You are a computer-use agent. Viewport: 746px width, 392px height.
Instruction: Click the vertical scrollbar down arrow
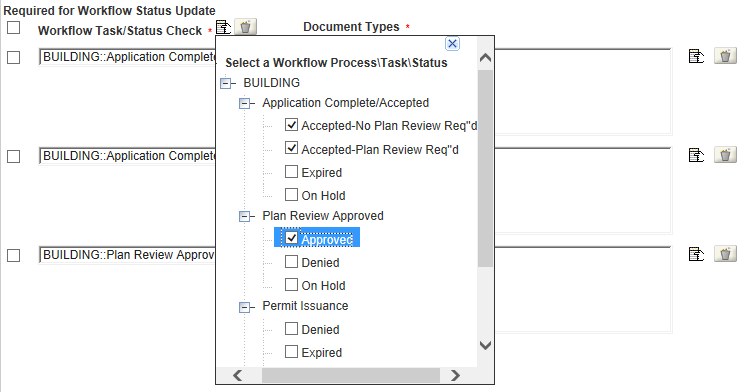coord(485,345)
